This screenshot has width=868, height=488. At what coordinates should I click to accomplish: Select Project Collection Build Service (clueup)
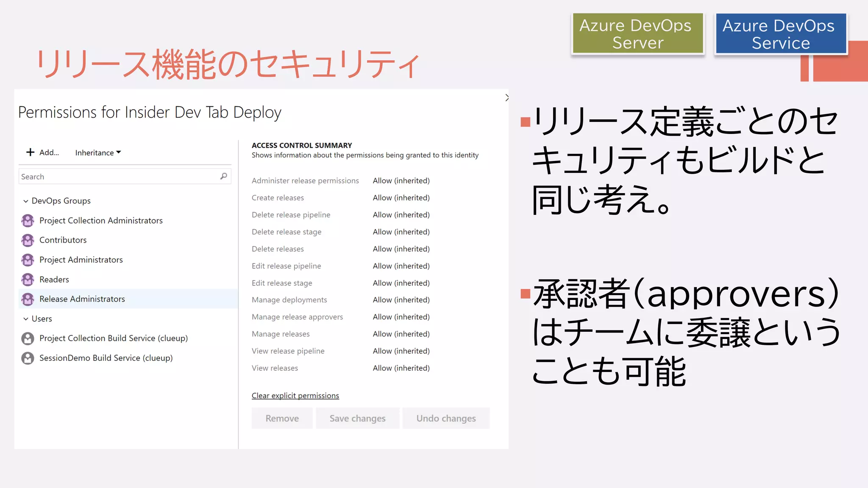(x=128, y=338)
